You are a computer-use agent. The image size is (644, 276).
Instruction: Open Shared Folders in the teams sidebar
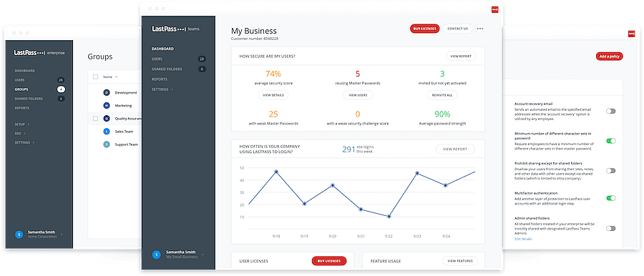click(x=167, y=69)
